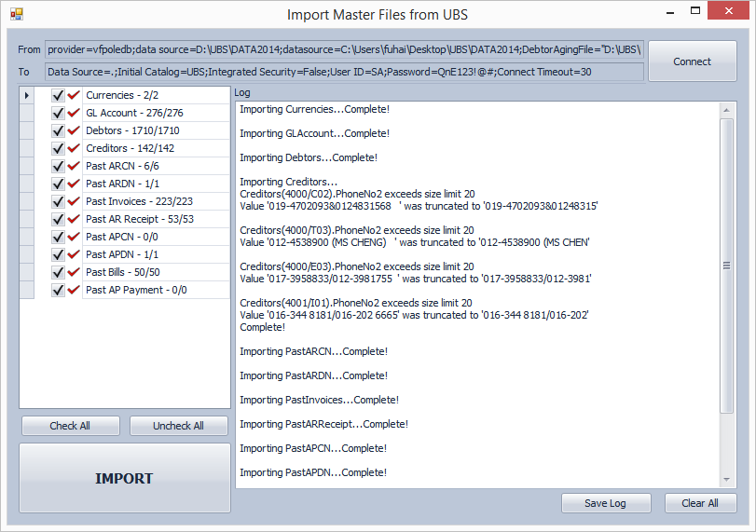Click the application icon in title bar
The image size is (756, 532).
[17, 14]
